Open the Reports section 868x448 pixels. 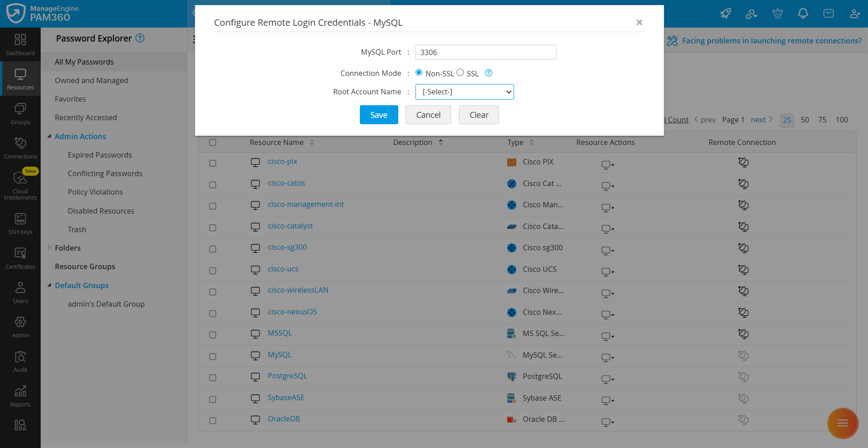point(20,396)
